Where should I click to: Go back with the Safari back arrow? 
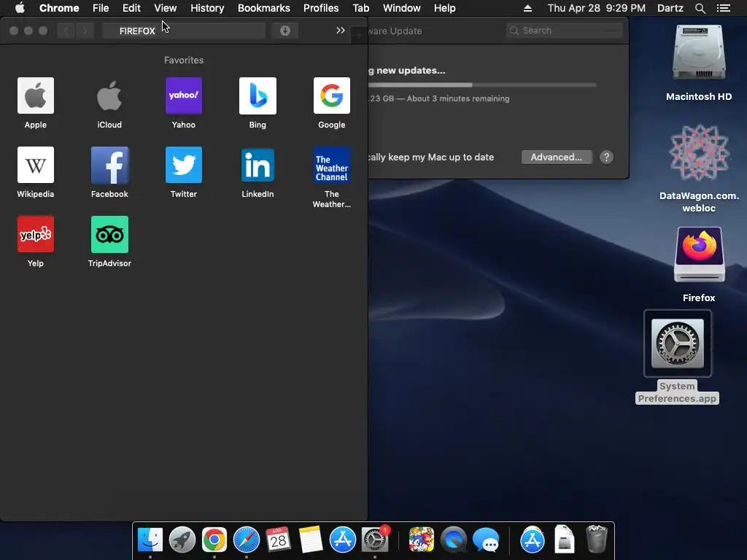coord(66,31)
